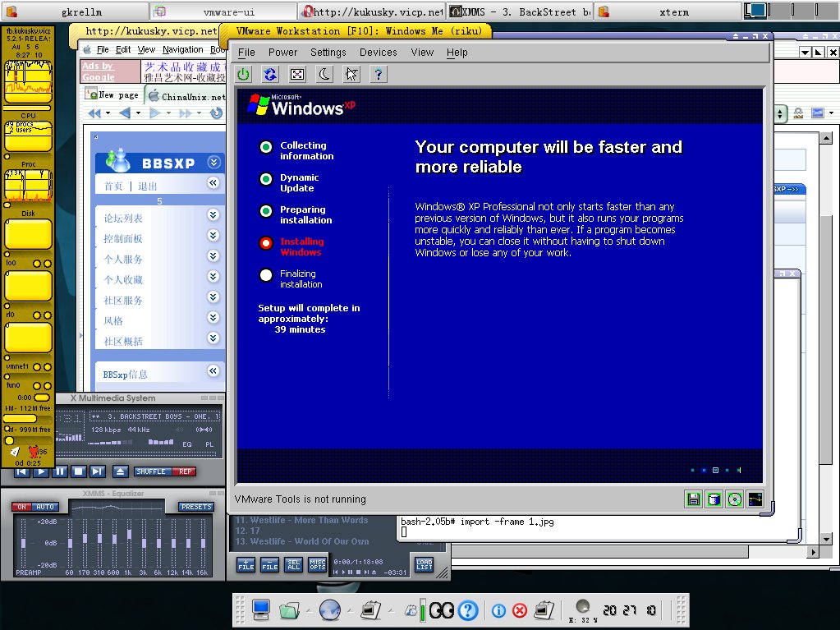Click the 16k band slider in equalizer

point(203,543)
